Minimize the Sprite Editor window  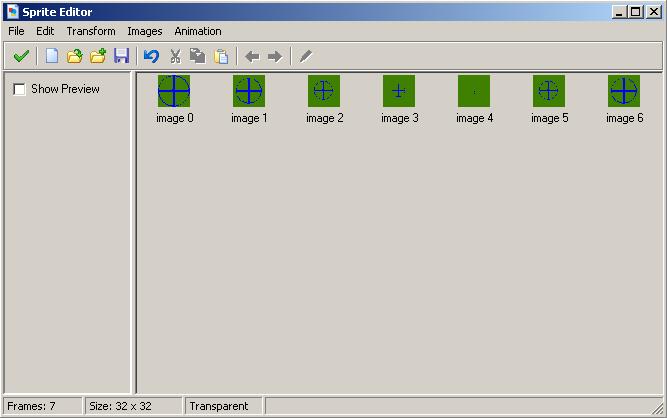619,11
